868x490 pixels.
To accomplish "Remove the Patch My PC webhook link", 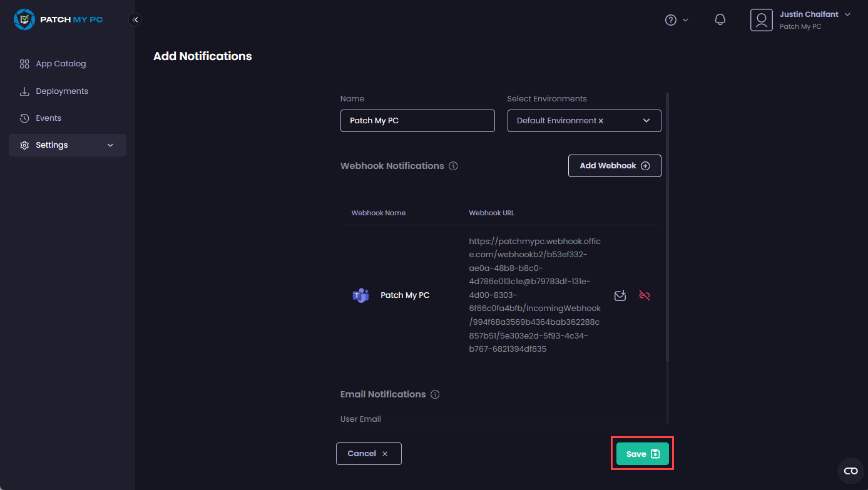I will coord(645,295).
